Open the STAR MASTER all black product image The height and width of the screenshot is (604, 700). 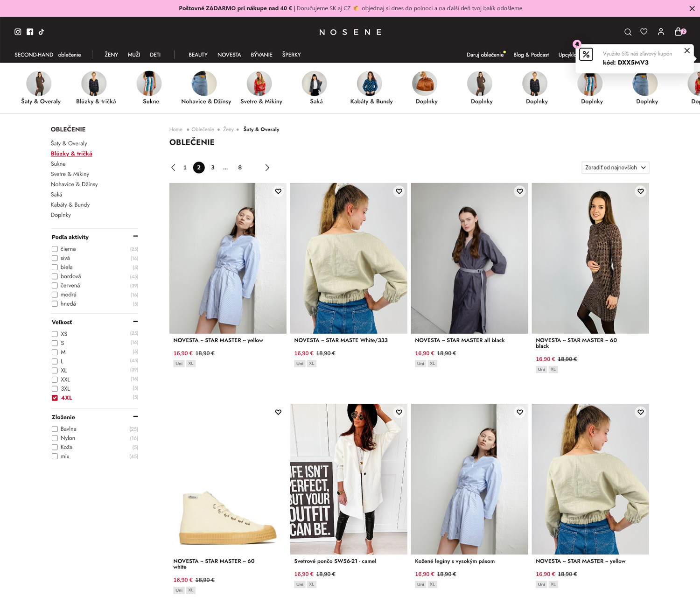[x=469, y=258]
